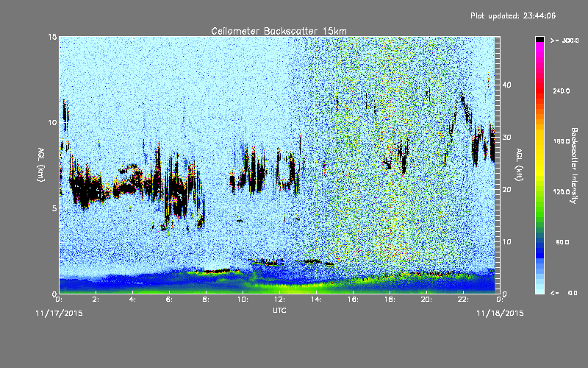Click the 'Ceilometer Backscatter 15km' plot title
The height and width of the screenshot is (368, 588).
(279, 31)
